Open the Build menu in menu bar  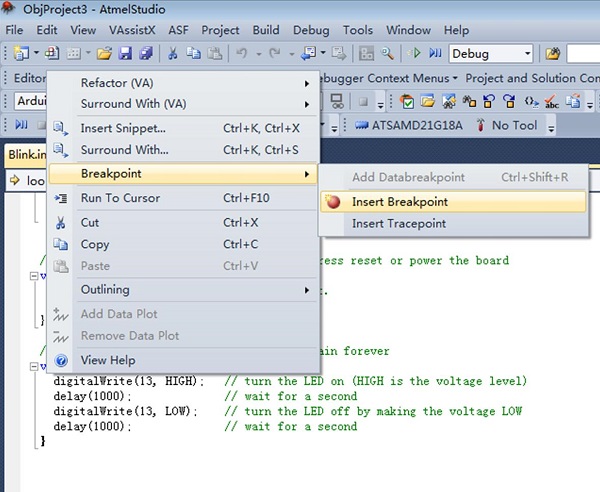[x=266, y=30]
